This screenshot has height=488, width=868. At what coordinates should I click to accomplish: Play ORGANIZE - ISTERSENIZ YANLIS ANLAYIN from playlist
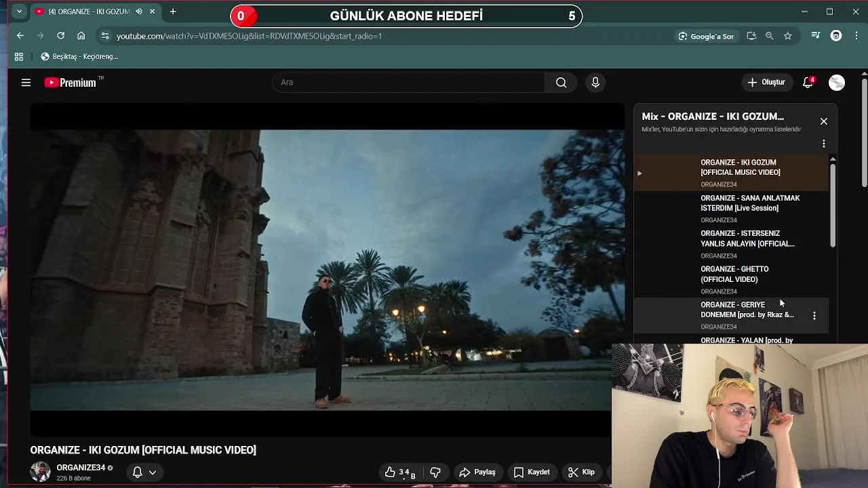point(731,244)
